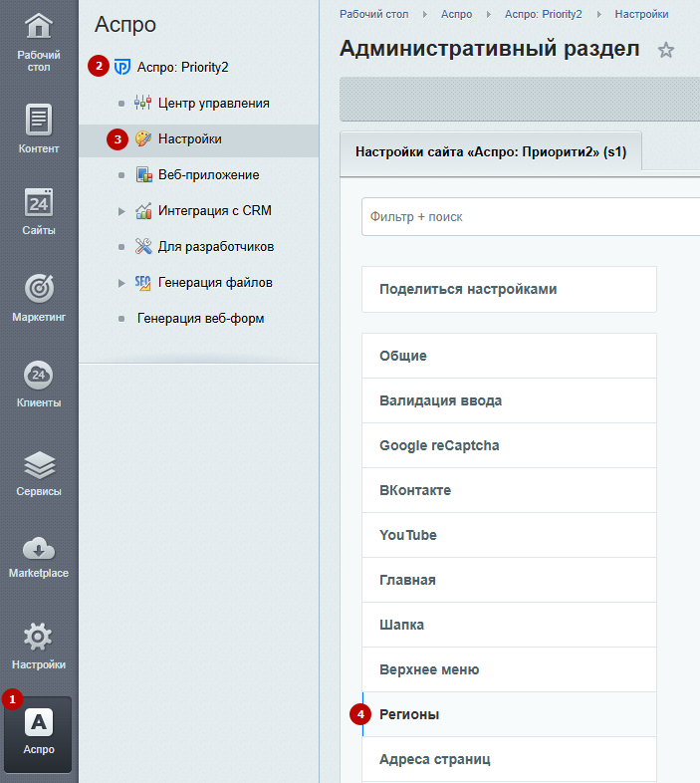Screen dimensions: 700x783
Task: Open the Регионы settings section
Action: [509, 714]
